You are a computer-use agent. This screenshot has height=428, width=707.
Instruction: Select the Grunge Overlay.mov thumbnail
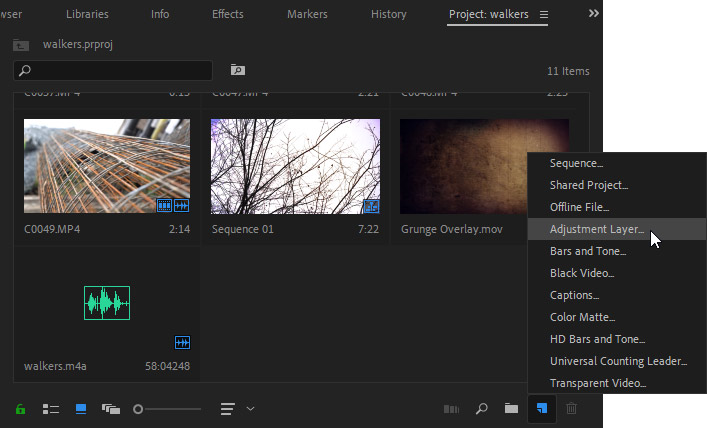(464, 166)
